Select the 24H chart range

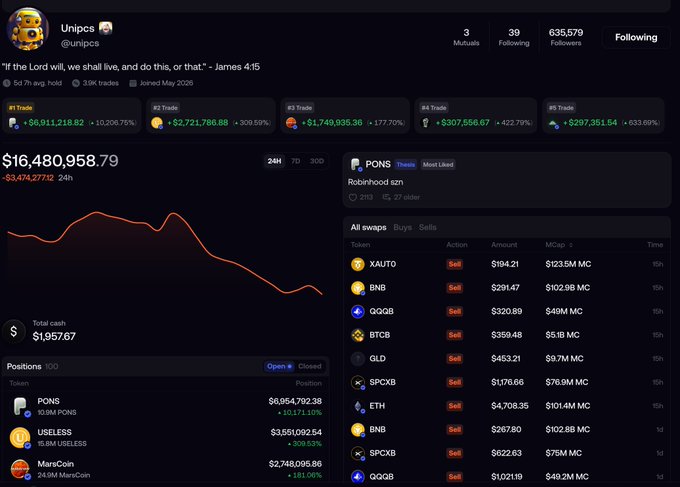274,161
